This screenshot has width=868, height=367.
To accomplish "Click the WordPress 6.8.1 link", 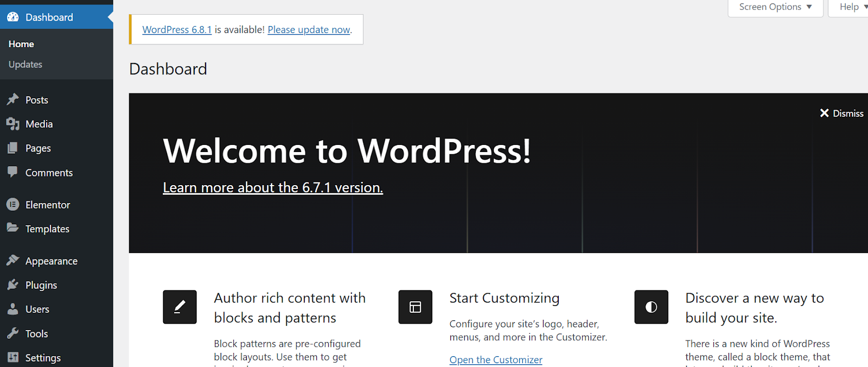I will [177, 29].
